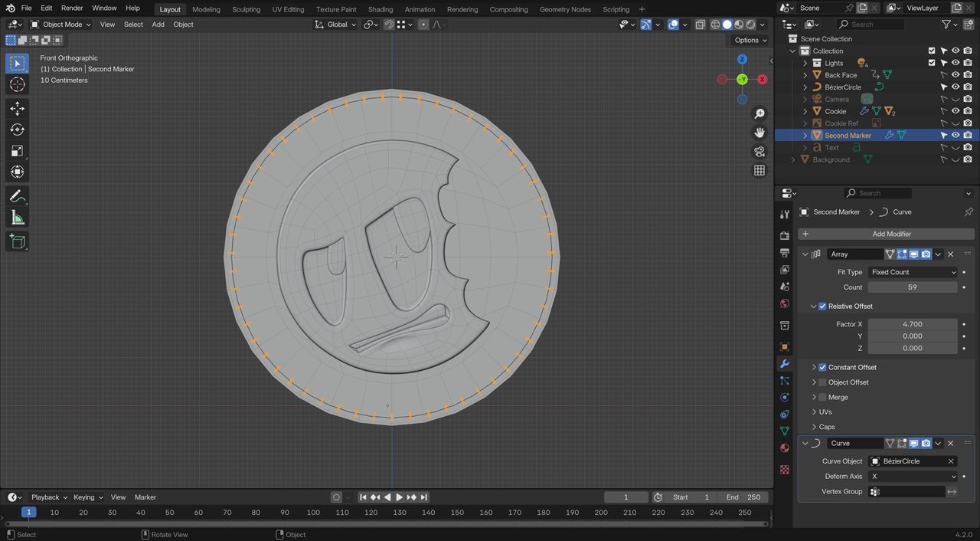Play the animation forward

pyautogui.click(x=399, y=497)
